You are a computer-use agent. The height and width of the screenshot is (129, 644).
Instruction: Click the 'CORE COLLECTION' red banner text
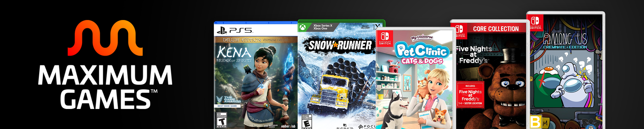[x=496, y=29]
